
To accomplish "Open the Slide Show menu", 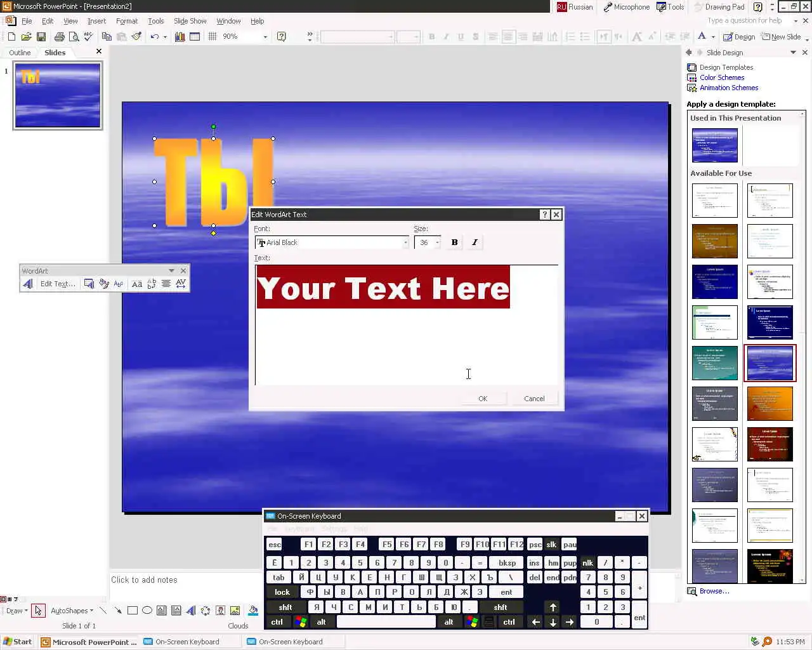I will [190, 21].
